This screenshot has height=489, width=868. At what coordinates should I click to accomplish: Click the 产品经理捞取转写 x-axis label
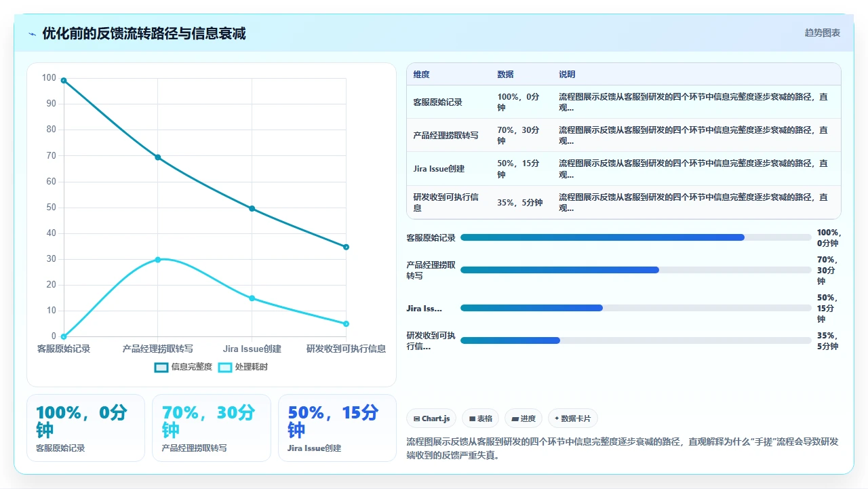click(x=158, y=349)
